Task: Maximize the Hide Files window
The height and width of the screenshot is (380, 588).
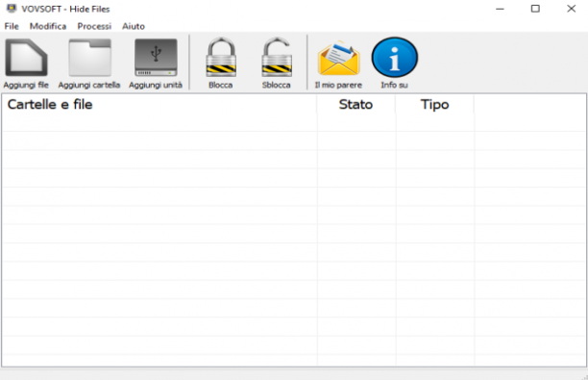Action: [x=535, y=9]
